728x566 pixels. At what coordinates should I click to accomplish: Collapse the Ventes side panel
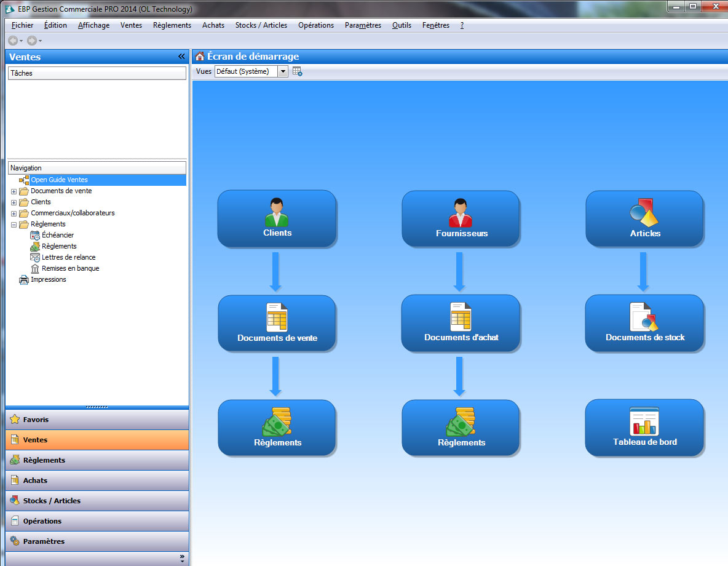(181, 57)
